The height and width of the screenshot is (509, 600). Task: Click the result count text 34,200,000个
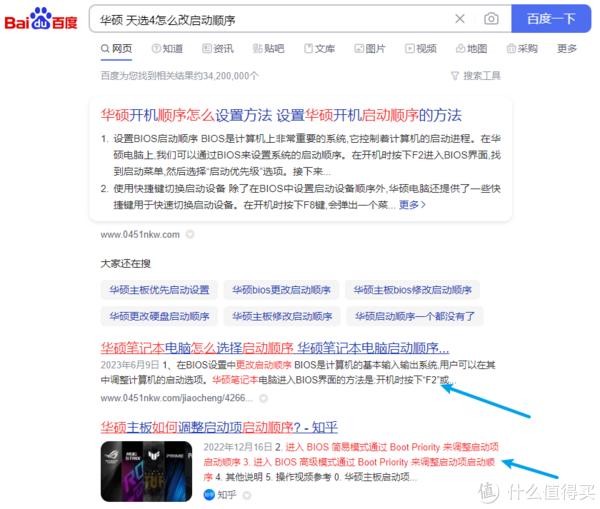pyautogui.click(x=230, y=76)
